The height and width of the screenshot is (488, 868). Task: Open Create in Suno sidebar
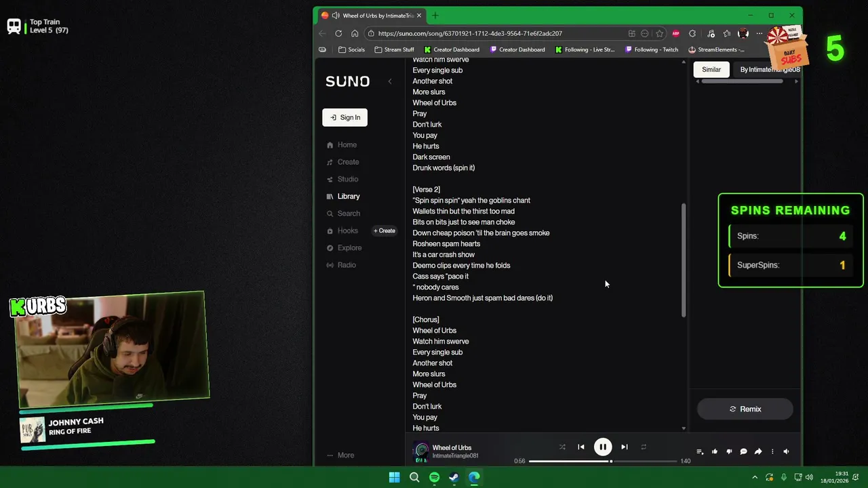click(x=342, y=162)
